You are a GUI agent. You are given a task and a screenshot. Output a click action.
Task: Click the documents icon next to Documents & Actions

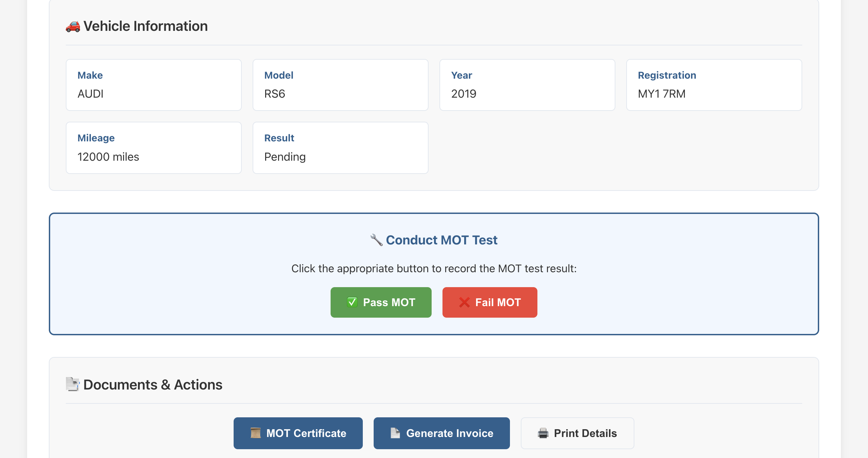(72, 384)
